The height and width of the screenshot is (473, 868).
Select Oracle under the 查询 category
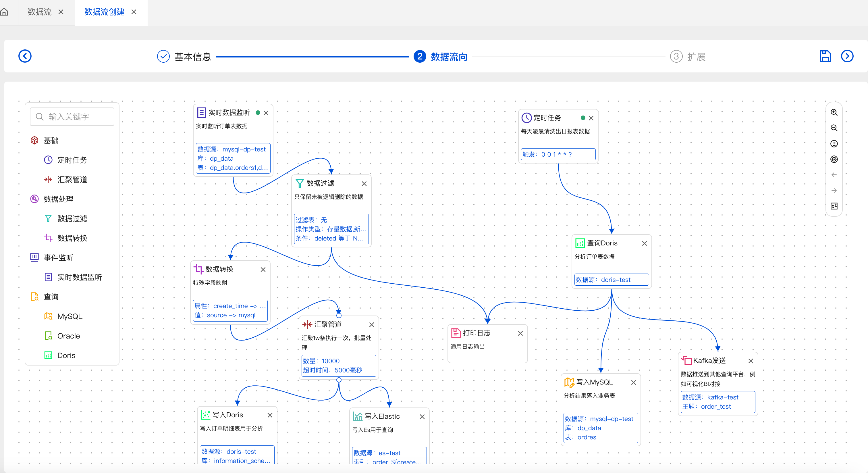[68, 336]
